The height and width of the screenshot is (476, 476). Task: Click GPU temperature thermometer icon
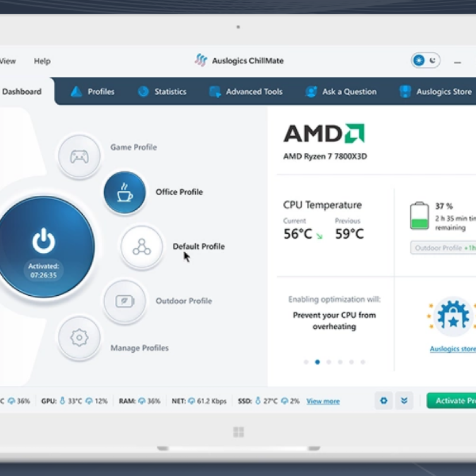(x=62, y=401)
